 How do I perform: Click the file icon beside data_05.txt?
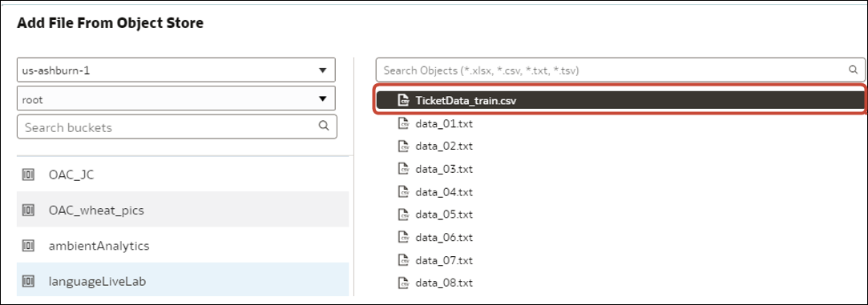pyautogui.click(x=404, y=215)
